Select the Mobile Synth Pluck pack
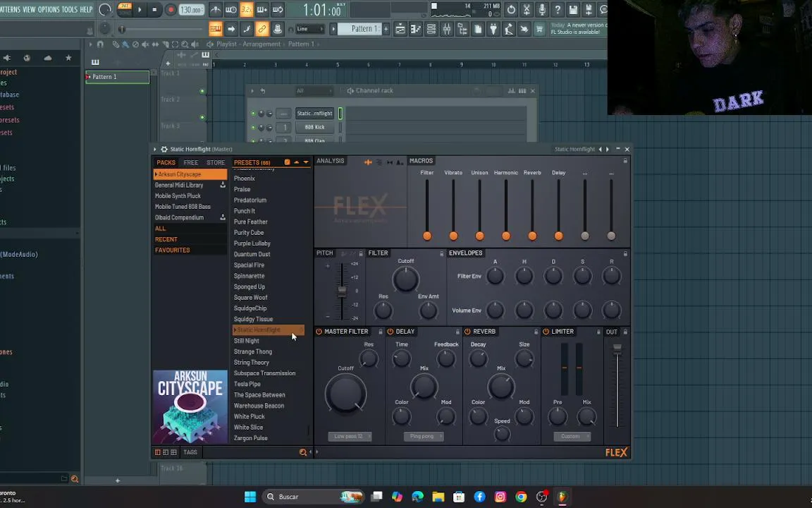The width and height of the screenshot is (812, 508). (178, 196)
